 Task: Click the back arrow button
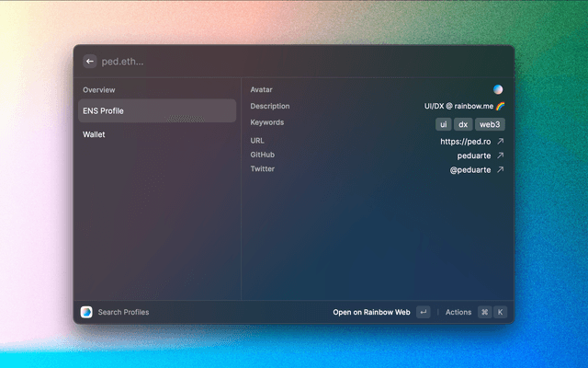(x=90, y=62)
